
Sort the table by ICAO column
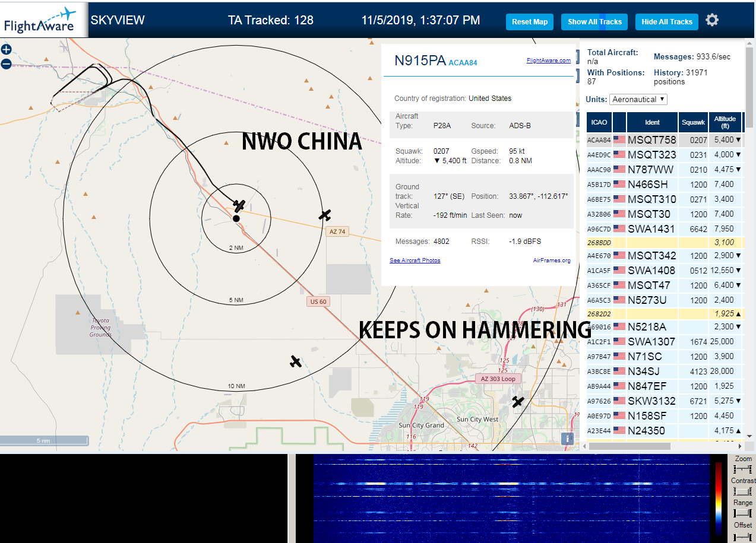point(599,122)
